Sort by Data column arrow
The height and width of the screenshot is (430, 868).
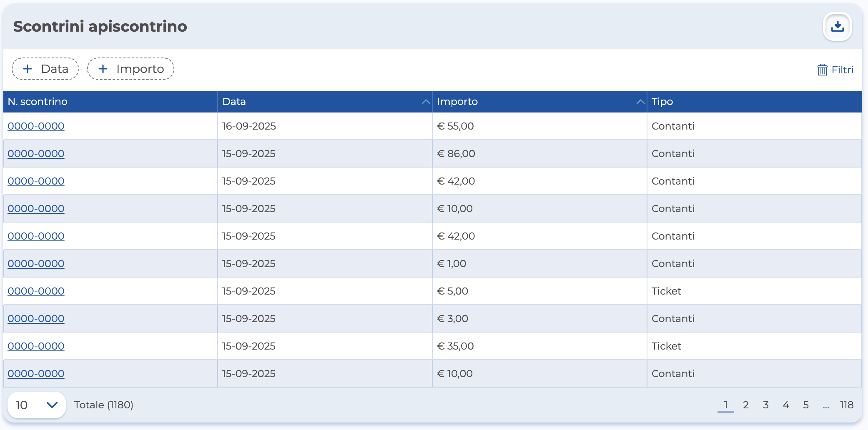[x=426, y=102]
